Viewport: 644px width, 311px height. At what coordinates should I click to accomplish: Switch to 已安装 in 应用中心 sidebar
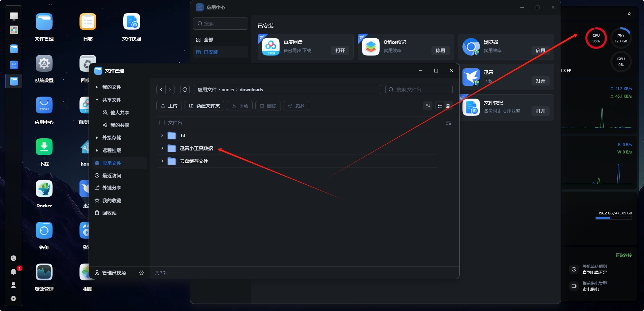point(221,52)
